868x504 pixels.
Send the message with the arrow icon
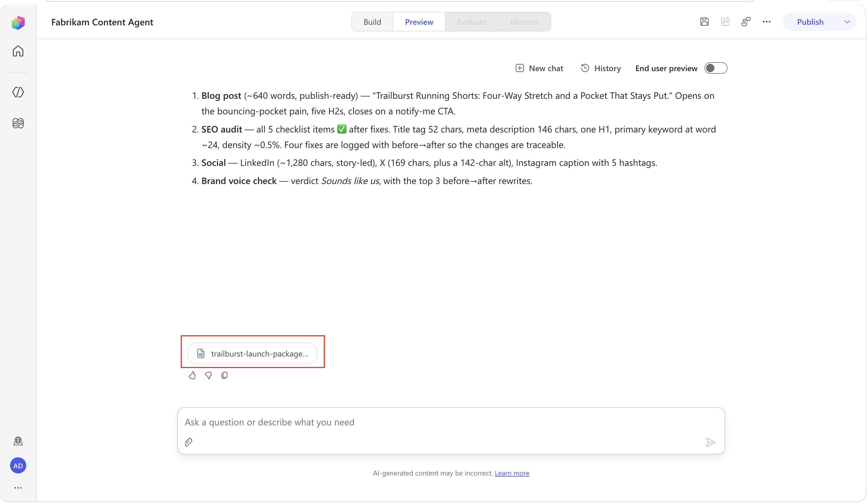pos(710,443)
